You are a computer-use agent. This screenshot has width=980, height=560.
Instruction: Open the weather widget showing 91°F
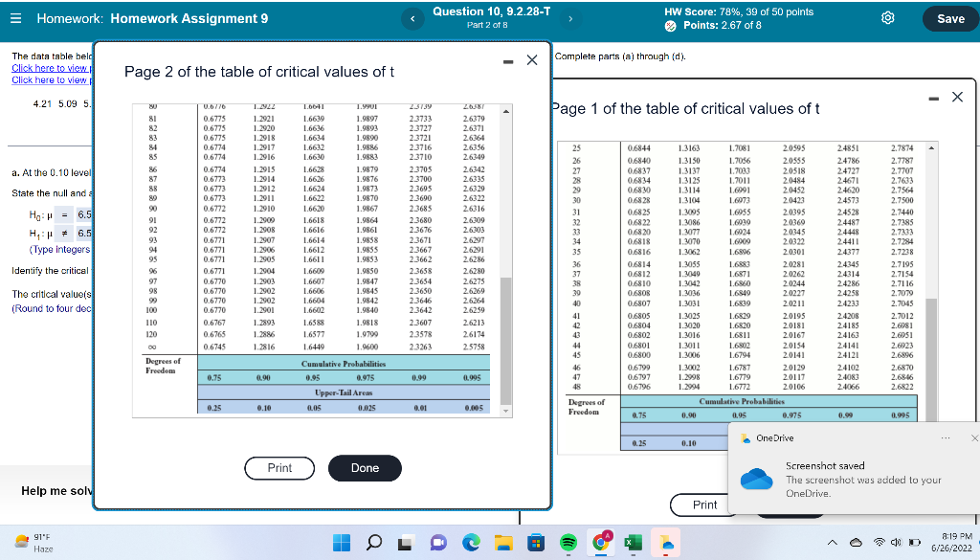pos(34,543)
